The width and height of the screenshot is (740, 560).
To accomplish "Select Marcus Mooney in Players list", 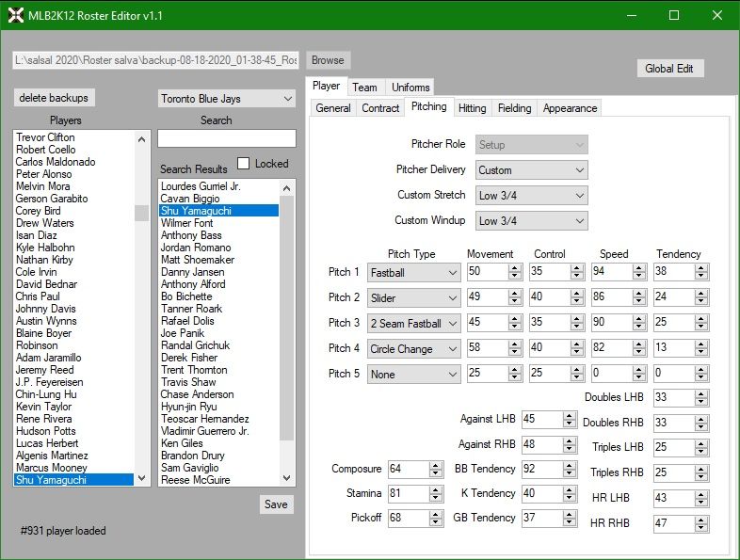I will point(52,468).
